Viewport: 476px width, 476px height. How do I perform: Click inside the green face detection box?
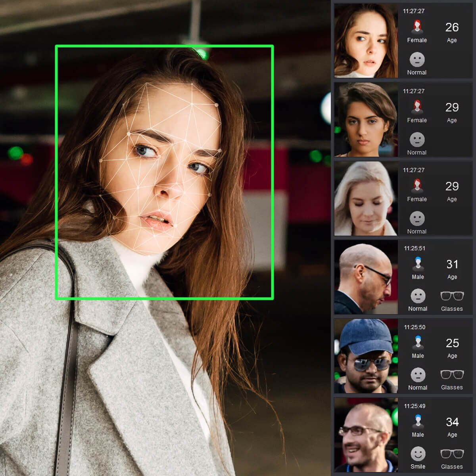(164, 172)
